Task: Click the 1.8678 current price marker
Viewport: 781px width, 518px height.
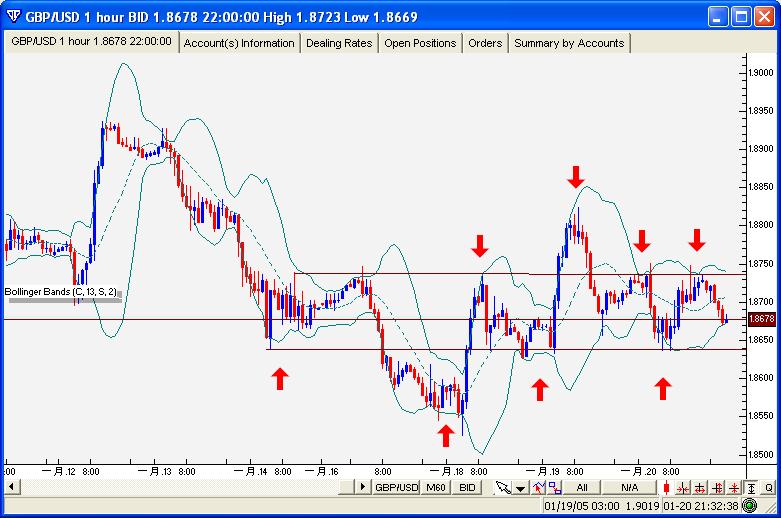Action: [x=762, y=319]
